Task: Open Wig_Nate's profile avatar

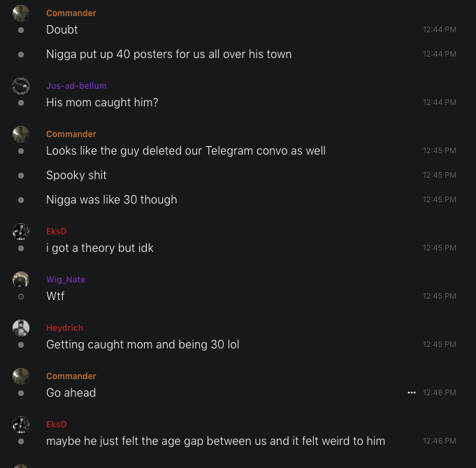Action: [x=21, y=280]
